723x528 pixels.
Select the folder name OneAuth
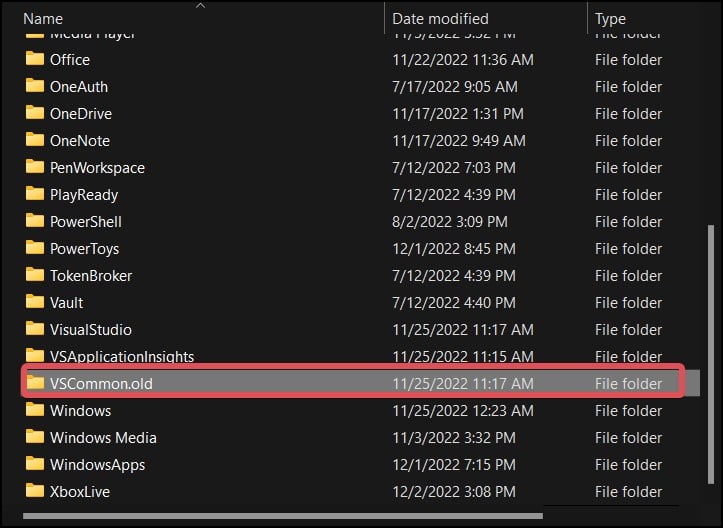(x=79, y=87)
